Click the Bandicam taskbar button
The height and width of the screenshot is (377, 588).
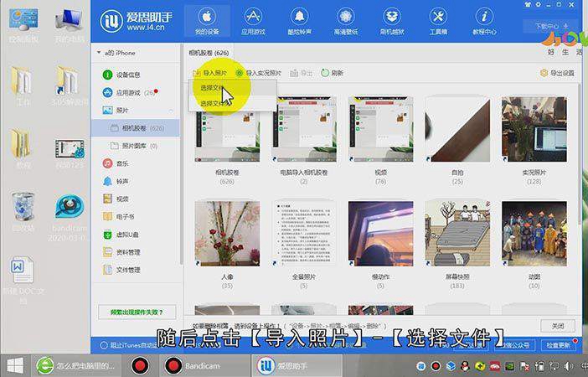click(204, 366)
